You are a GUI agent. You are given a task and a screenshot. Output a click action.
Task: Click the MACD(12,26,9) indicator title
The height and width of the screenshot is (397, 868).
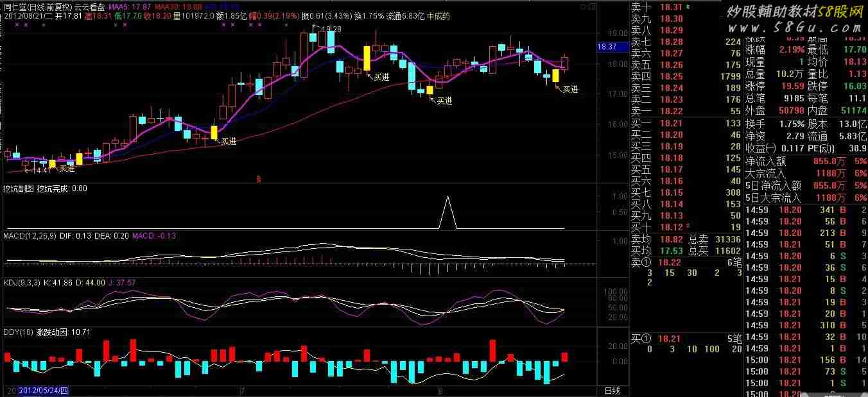(30, 236)
